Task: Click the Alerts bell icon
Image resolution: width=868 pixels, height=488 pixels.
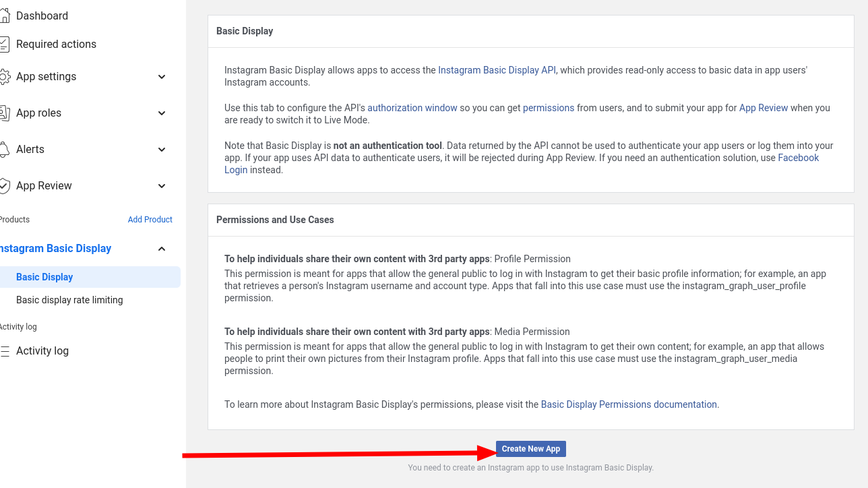Action: pos(5,150)
